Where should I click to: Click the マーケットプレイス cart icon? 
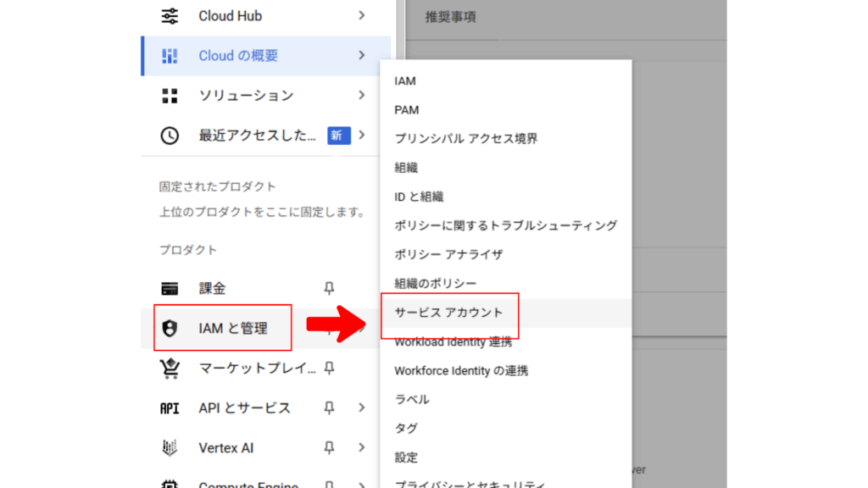(x=170, y=368)
